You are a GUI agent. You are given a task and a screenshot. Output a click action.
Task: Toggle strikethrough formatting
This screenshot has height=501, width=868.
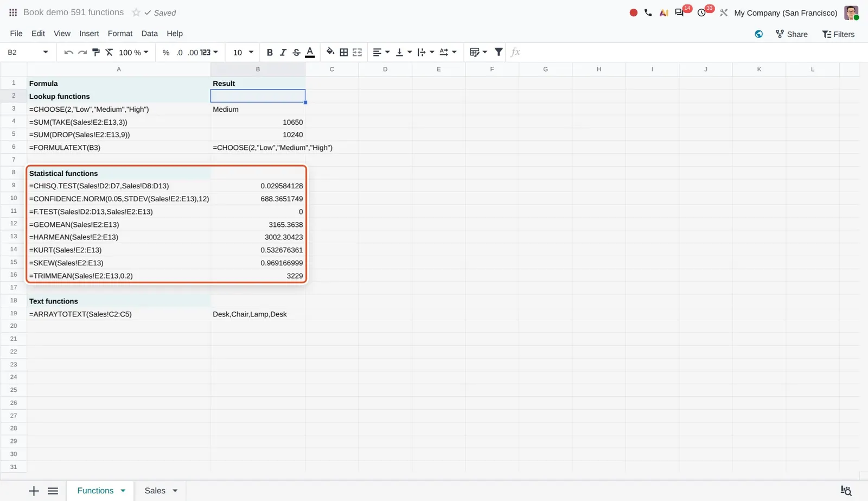coord(296,53)
